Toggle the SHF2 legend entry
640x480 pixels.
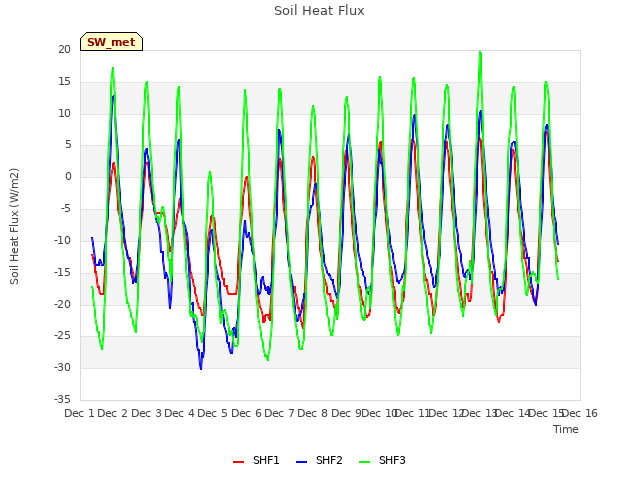319,460
